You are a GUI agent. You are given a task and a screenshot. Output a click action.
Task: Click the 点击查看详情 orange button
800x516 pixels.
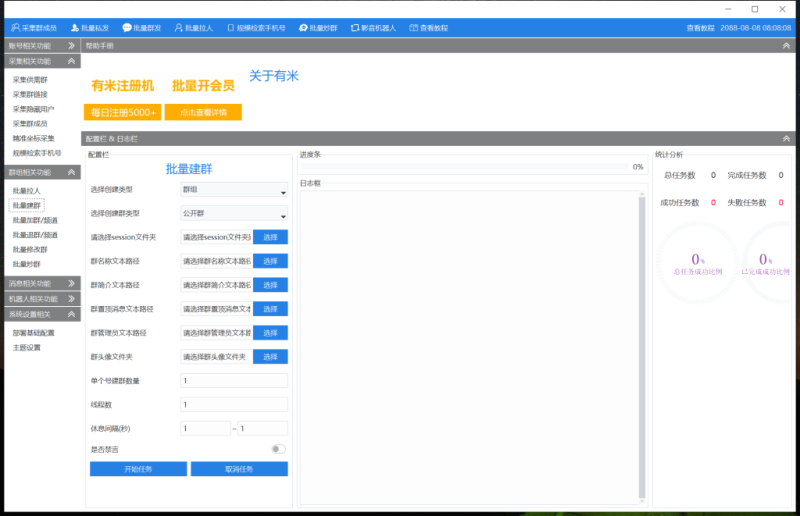click(203, 112)
